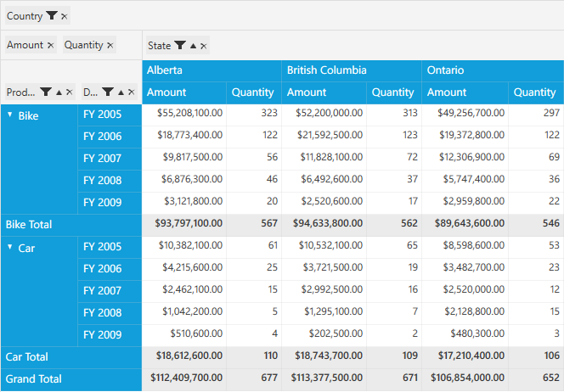Open the Country field filter
The height and width of the screenshot is (392, 564).
(x=52, y=16)
